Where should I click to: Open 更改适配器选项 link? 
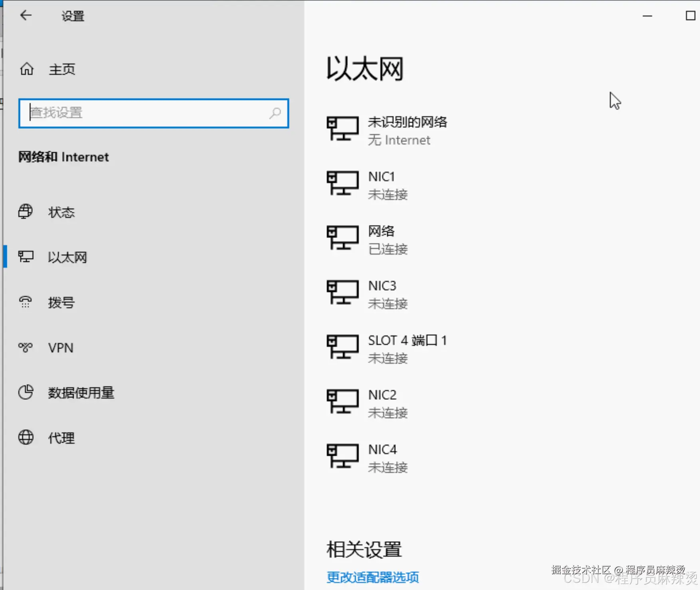click(372, 577)
